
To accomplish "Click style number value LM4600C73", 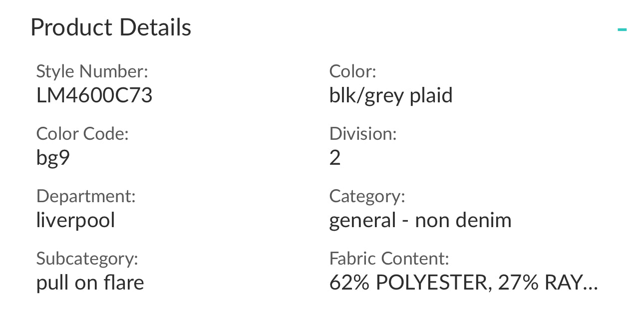I will click(94, 95).
